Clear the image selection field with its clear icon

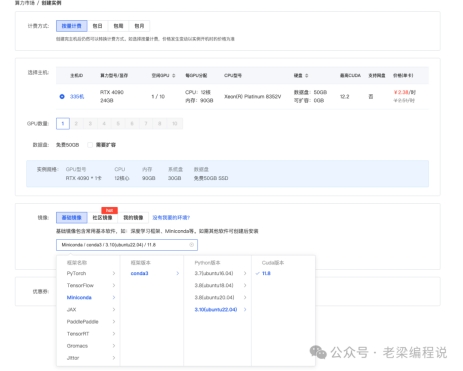click(191, 245)
